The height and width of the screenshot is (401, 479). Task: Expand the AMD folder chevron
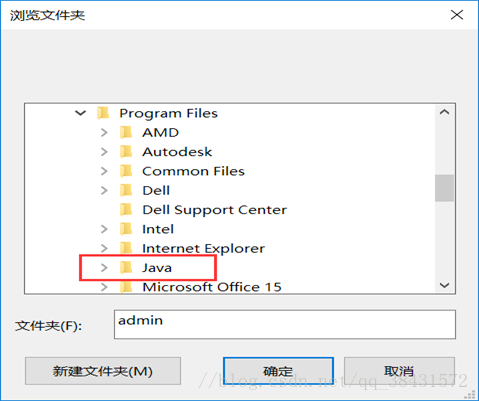104,133
